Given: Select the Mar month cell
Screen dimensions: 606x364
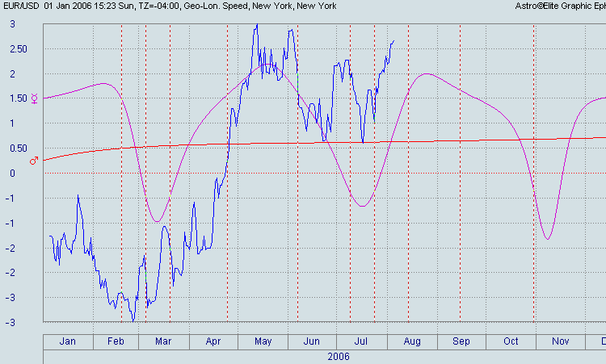Looking at the screenshot, I should point(164,342).
